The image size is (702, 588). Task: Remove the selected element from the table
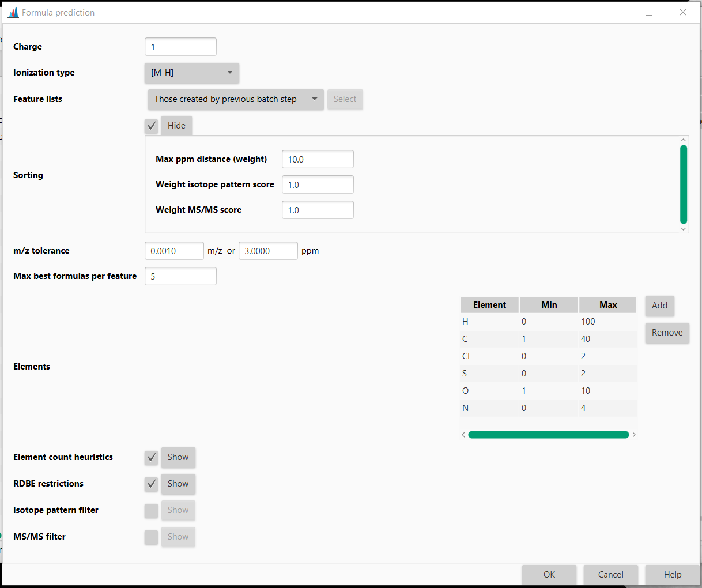tap(667, 333)
